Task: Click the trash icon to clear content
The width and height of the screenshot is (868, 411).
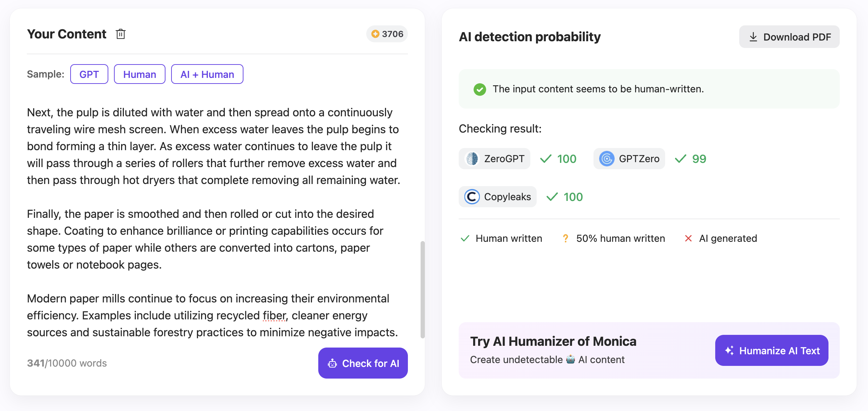Action: 121,34
